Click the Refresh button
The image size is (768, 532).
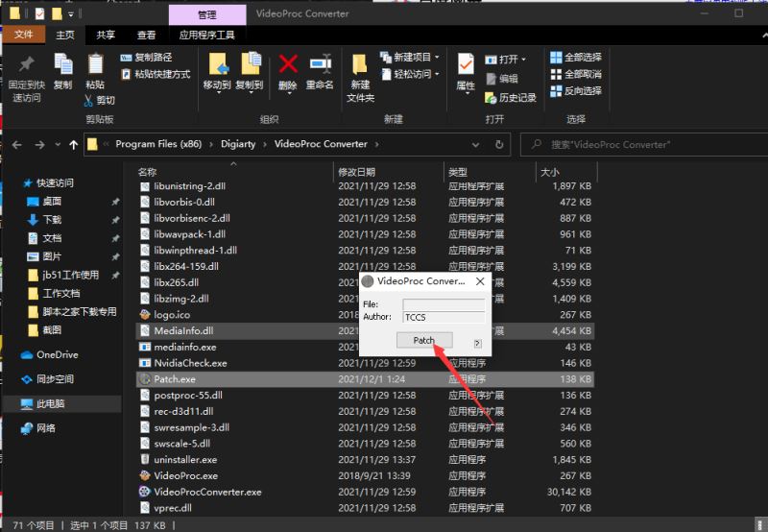point(499,144)
